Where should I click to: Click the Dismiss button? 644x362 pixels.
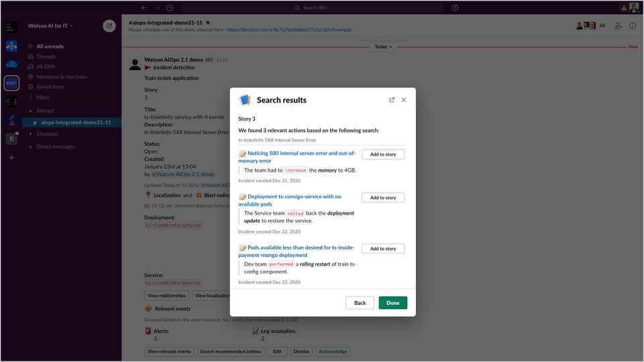[301, 351]
